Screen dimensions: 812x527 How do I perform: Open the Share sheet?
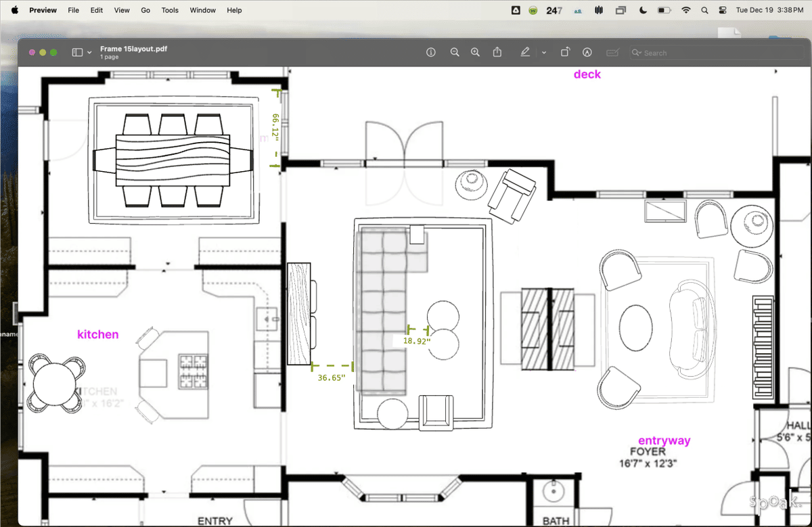click(497, 52)
